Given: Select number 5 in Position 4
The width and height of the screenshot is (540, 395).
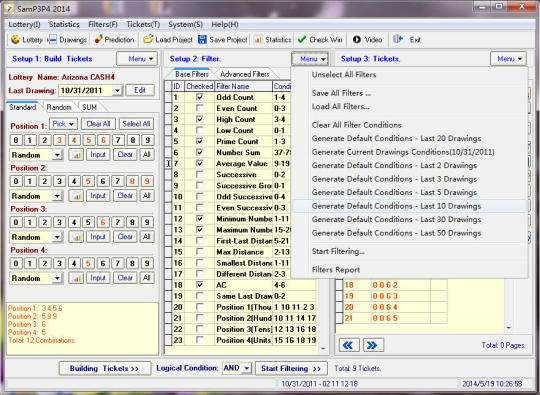Looking at the screenshot, I should click(x=88, y=263).
